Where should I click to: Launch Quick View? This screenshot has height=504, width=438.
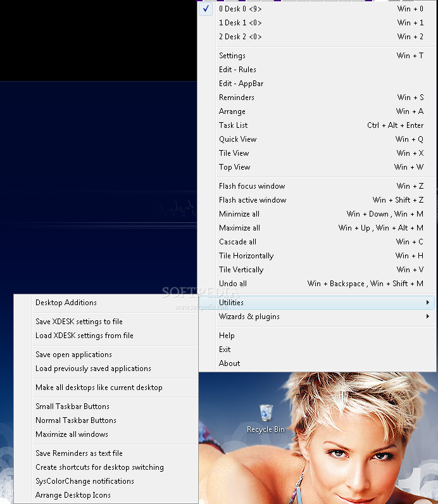click(x=316, y=139)
